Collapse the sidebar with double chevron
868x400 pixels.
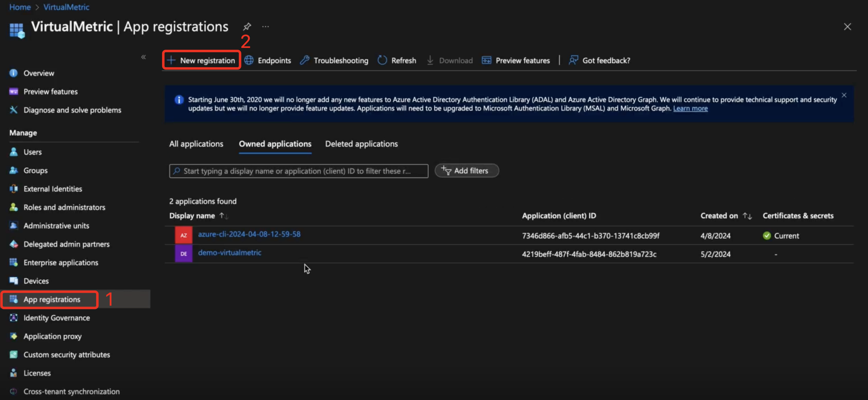click(144, 57)
